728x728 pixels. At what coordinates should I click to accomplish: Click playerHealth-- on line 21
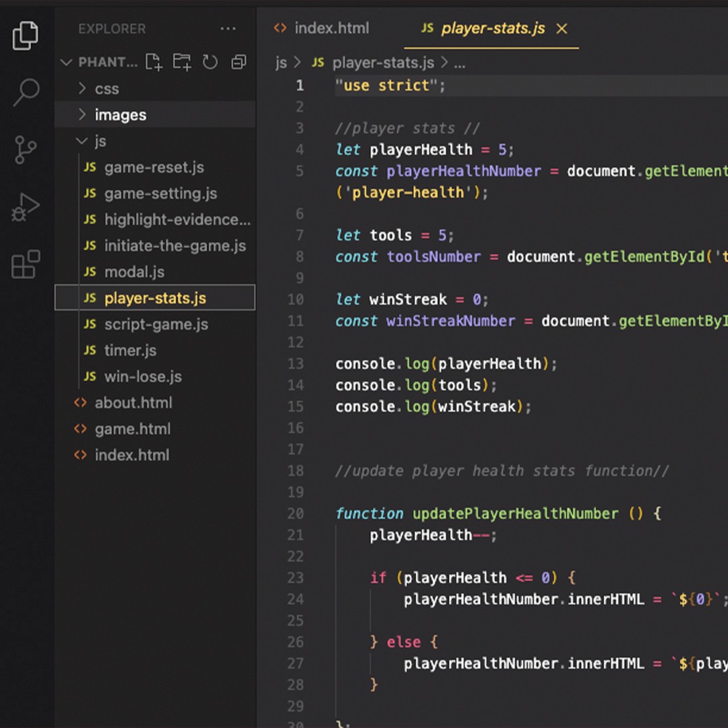tap(429, 535)
